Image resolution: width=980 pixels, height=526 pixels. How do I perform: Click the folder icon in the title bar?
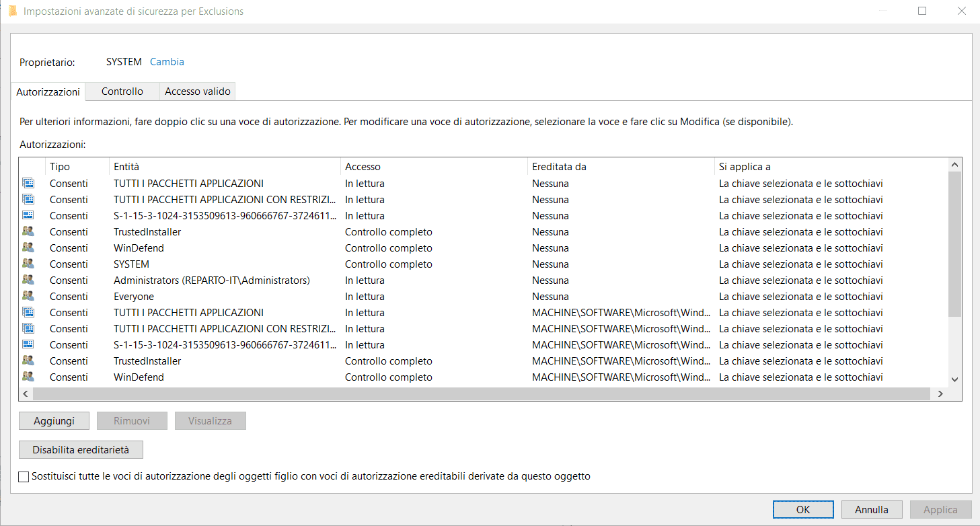13,11
